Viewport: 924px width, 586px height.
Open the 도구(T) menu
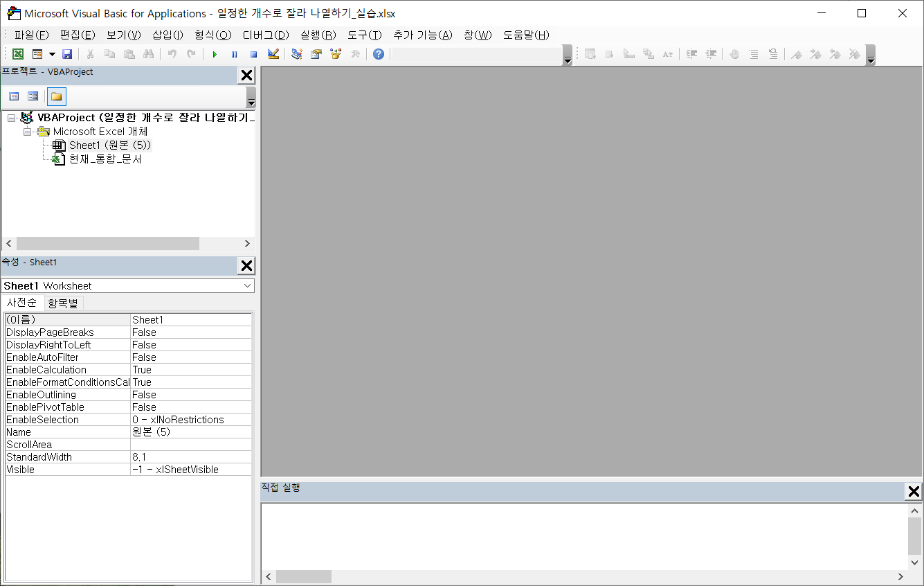click(x=365, y=35)
